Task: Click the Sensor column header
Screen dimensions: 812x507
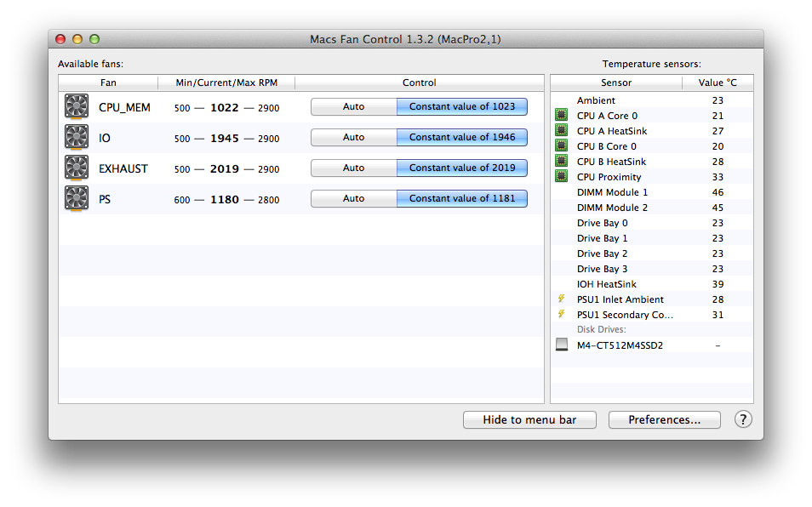Action: click(x=616, y=83)
